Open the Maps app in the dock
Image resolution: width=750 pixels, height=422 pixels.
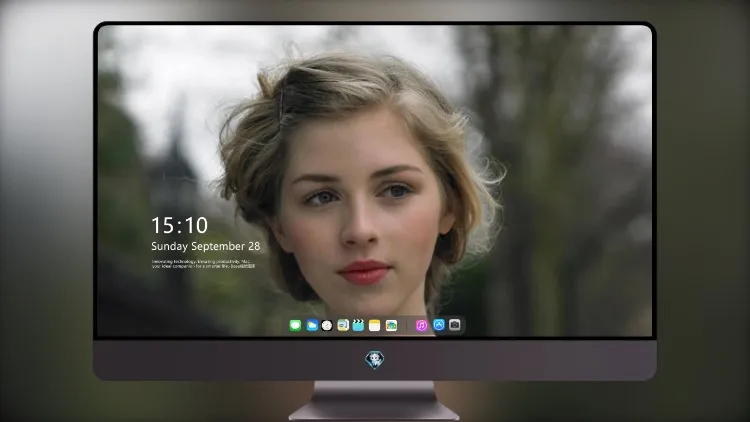point(343,325)
